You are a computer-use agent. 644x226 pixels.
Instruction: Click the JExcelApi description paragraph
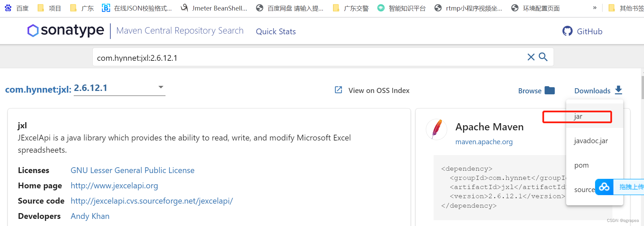point(184,144)
